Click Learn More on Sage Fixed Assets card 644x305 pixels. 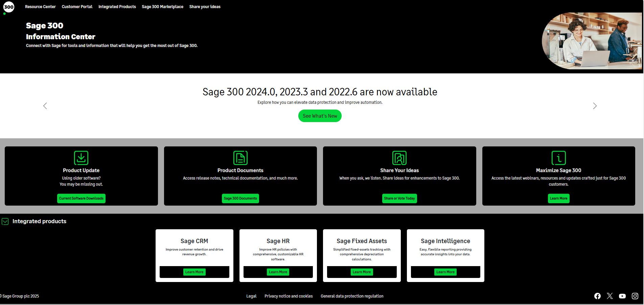[x=362, y=272]
